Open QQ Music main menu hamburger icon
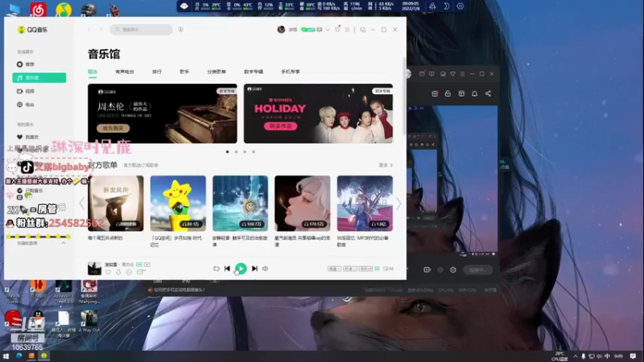The image size is (644, 362). (x=348, y=30)
